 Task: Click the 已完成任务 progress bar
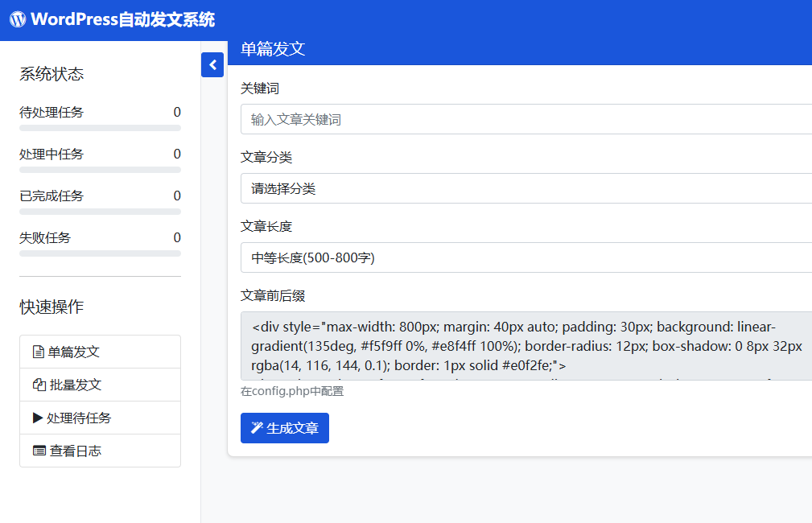[x=100, y=212]
